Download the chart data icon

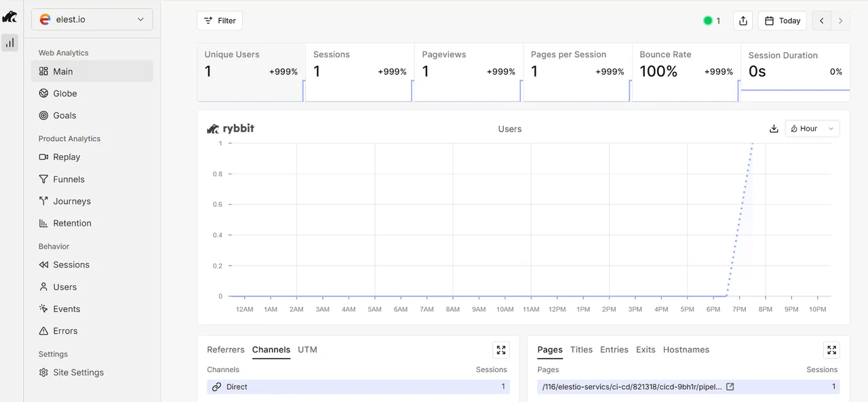[774, 129]
